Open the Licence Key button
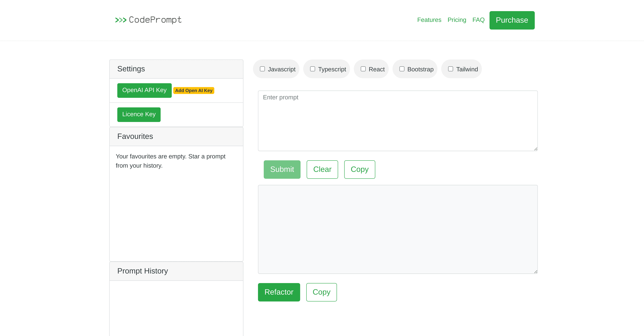This screenshot has height=336, width=644. [139, 114]
